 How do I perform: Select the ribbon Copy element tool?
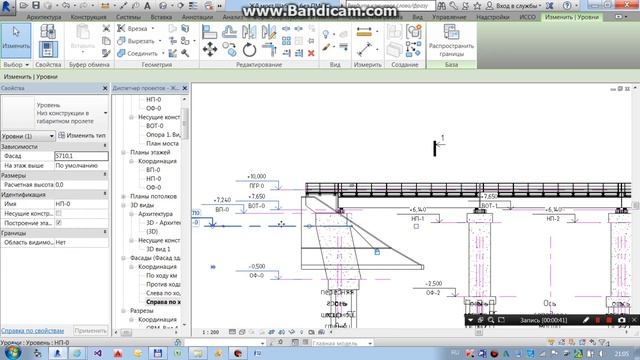click(229, 50)
